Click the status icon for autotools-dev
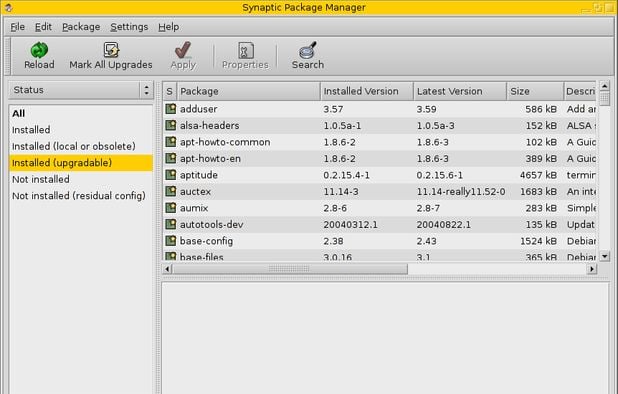Image resolution: width=618 pixels, height=394 pixels. [x=170, y=224]
